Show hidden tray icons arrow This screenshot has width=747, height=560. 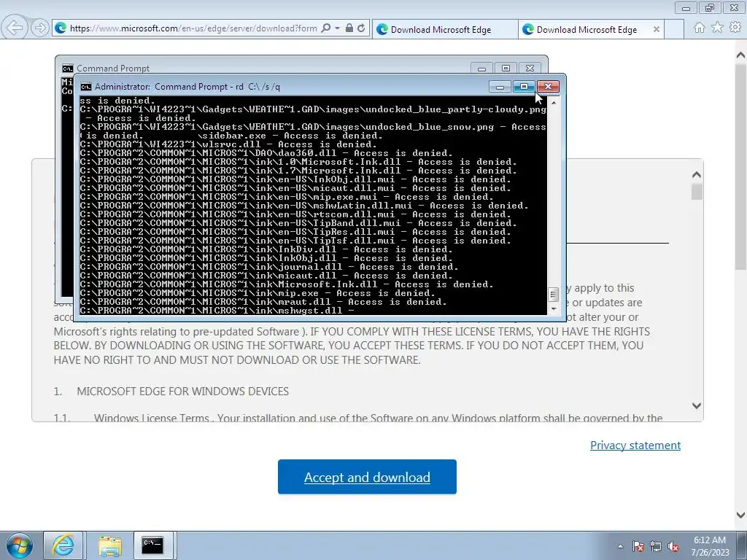(x=620, y=546)
